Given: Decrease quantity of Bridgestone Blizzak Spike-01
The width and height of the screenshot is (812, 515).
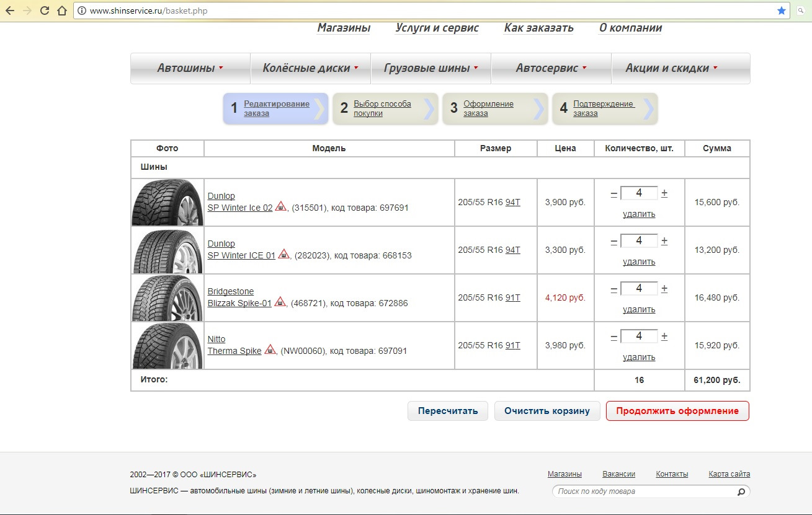Looking at the screenshot, I should [x=614, y=289].
